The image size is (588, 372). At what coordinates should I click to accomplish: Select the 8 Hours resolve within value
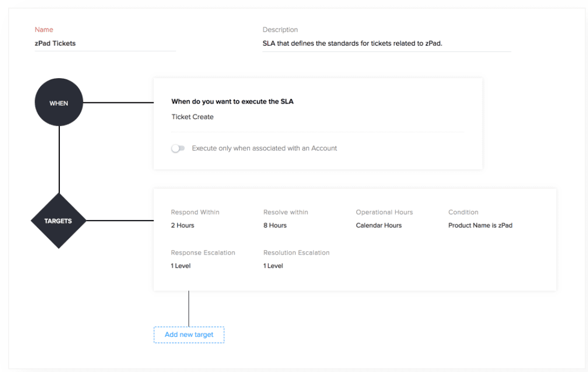click(275, 225)
